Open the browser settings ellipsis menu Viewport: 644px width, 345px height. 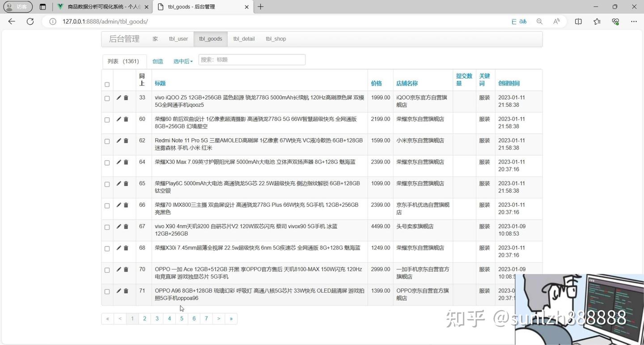click(634, 21)
